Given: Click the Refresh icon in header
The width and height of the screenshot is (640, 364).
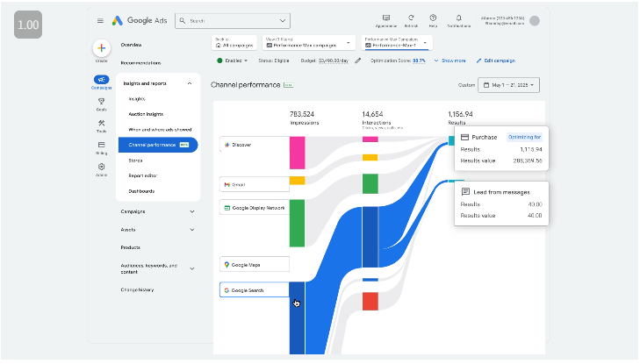Looking at the screenshot, I should pyautogui.click(x=411, y=18).
